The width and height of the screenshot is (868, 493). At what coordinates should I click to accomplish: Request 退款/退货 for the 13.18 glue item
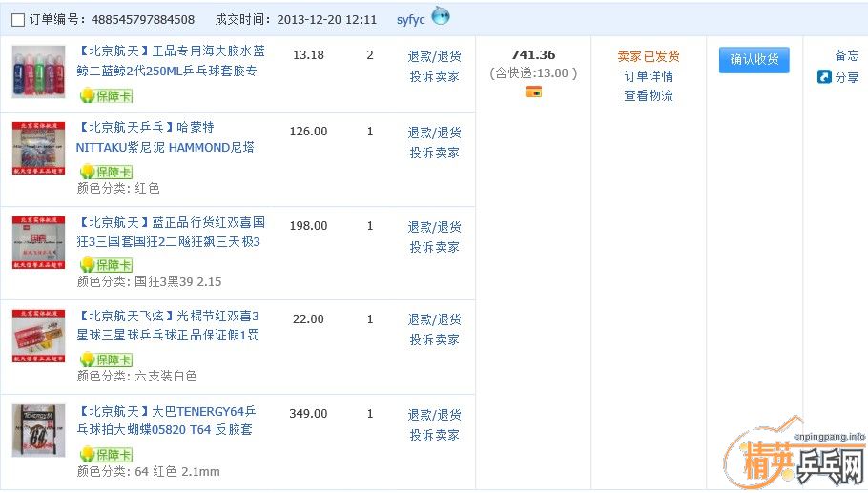click(x=435, y=56)
